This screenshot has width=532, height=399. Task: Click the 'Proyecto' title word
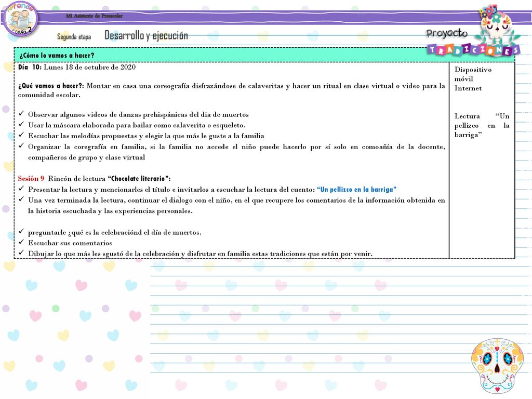click(447, 33)
